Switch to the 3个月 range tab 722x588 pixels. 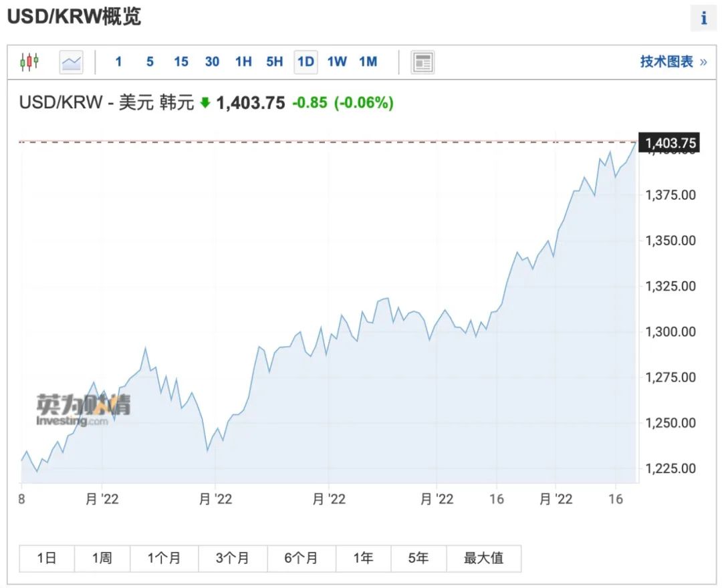point(232,558)
